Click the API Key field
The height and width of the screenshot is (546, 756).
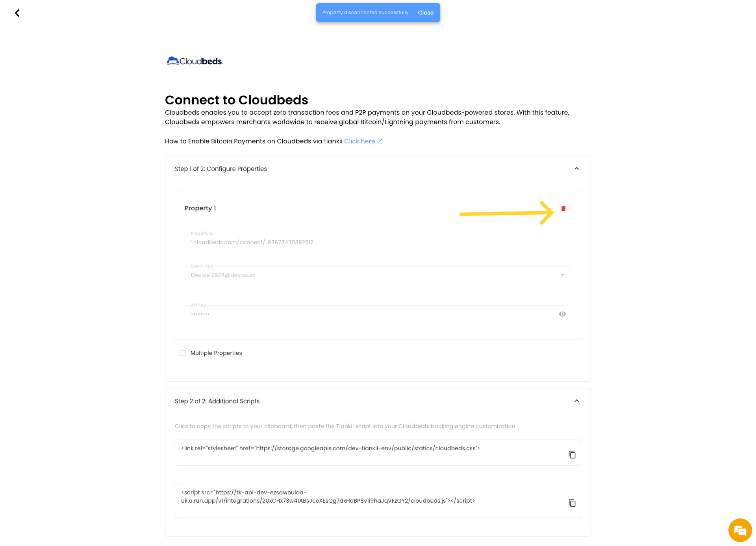(370, 314)
